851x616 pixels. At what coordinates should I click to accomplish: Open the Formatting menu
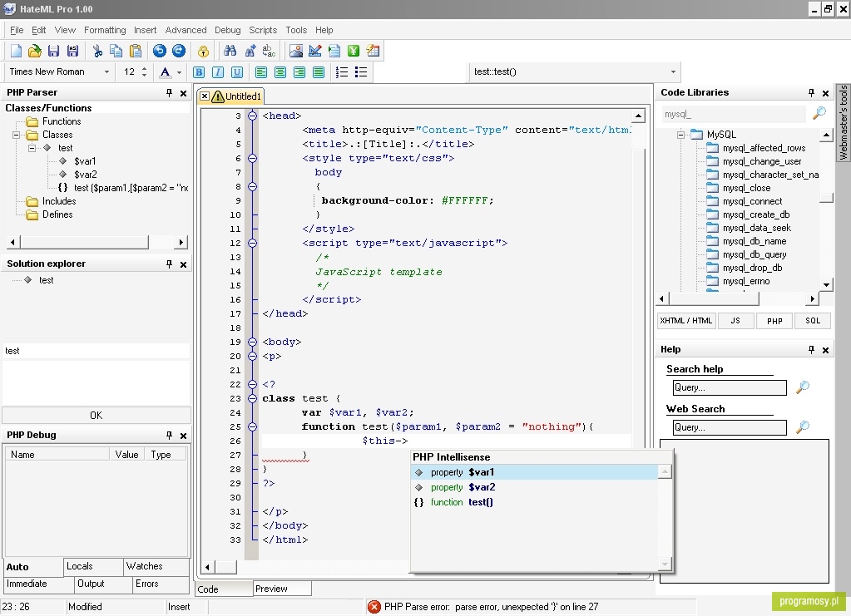(x=105, y=31)
